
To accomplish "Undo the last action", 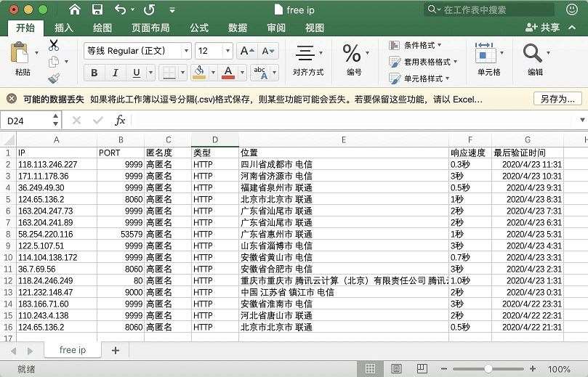I will coord(121,9).
